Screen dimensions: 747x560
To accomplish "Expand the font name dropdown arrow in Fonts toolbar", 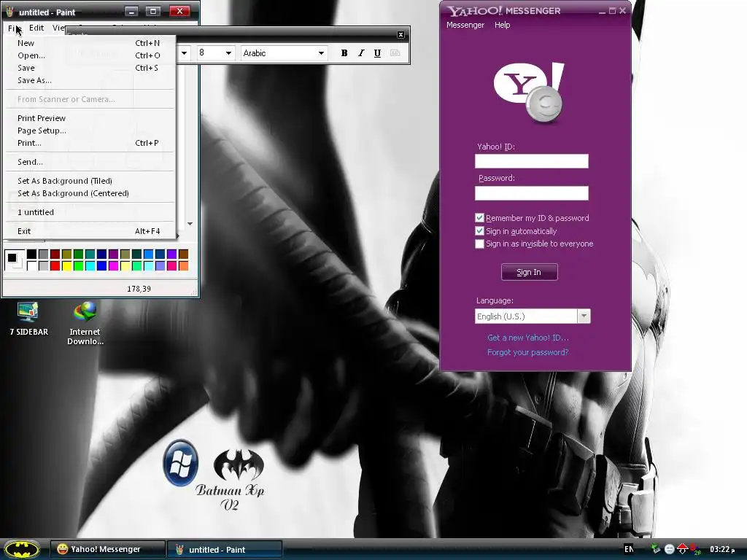I will [x=184, y=52].
